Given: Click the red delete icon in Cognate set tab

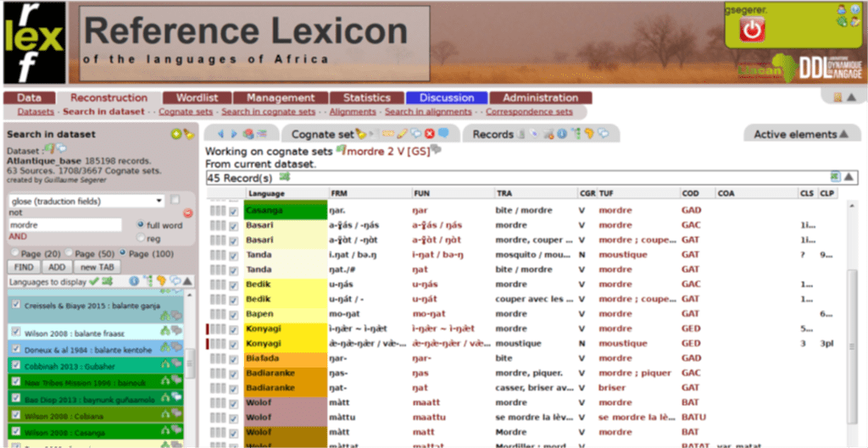Looking at the screenshot, I should (x=430, y=134).
